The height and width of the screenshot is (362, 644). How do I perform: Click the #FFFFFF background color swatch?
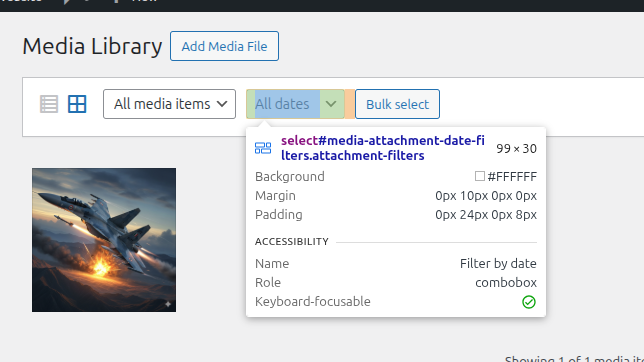tap(480, 176)
